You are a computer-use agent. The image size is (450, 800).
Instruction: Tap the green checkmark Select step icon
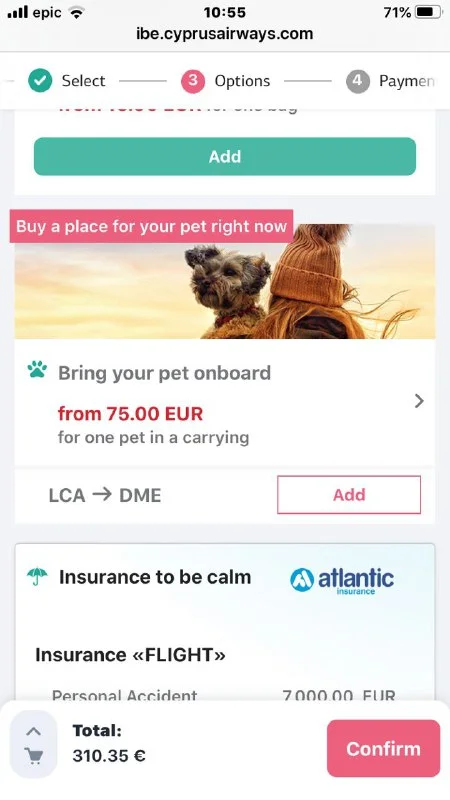[x=40, y=81]
